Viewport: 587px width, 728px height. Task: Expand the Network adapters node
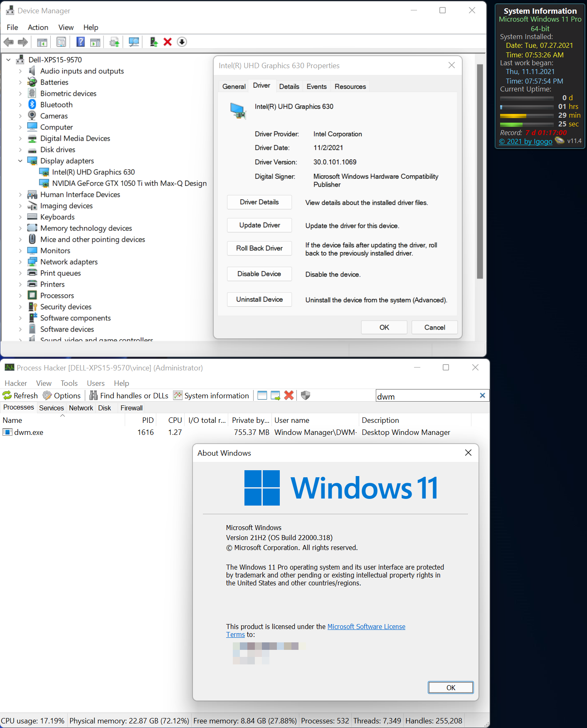[20, 262]
